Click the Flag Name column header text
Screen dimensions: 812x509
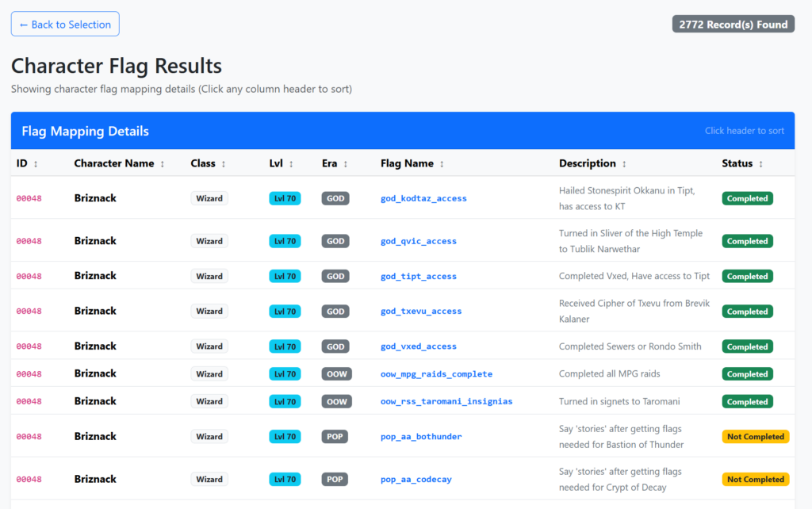coord(407,163)
